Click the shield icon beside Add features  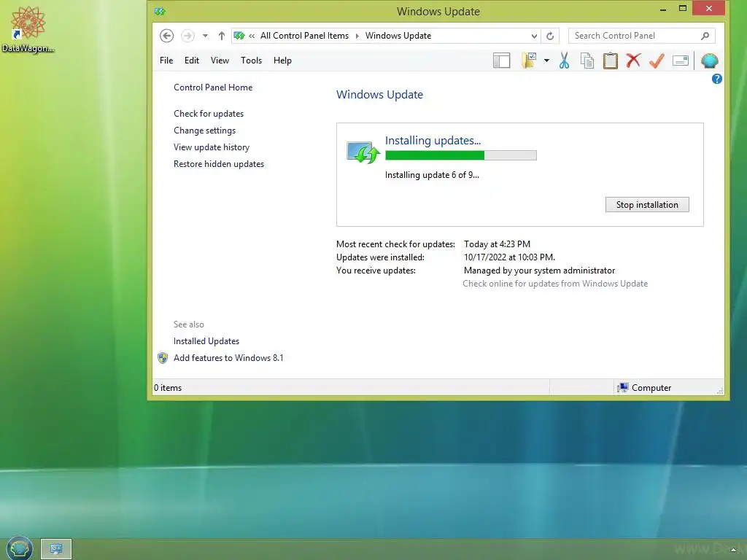163,358
